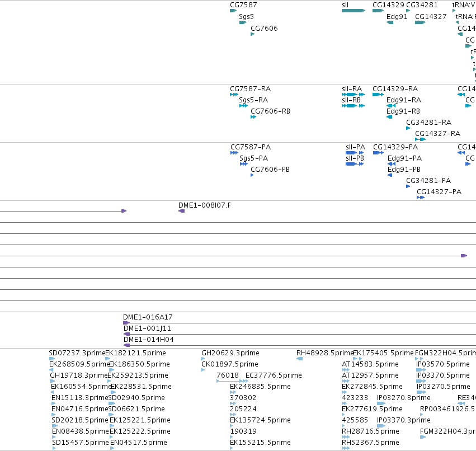Open EST CK01897.5prime
476x451 pixels.
(230, 364)
